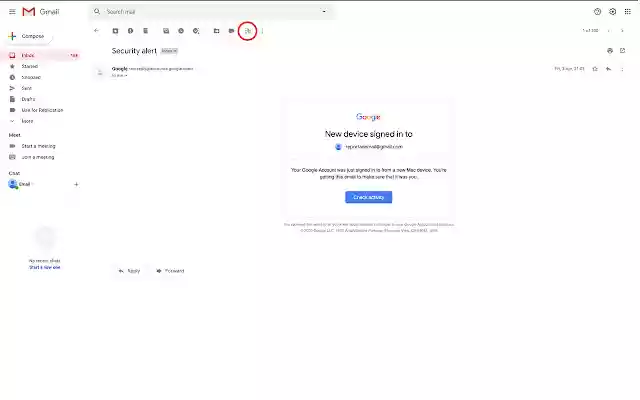Open message More menu dots
This screenshot has height=400, width=640.
click(x=622, y=69)
